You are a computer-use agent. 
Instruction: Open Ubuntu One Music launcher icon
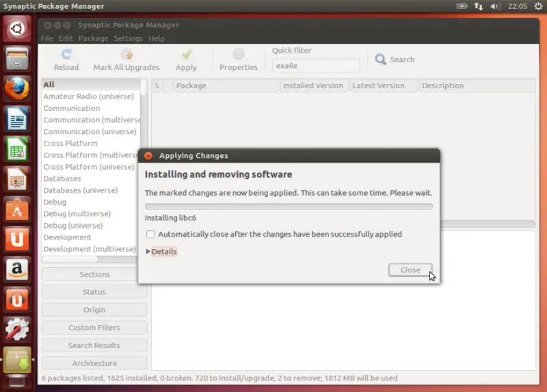point(16,300)
